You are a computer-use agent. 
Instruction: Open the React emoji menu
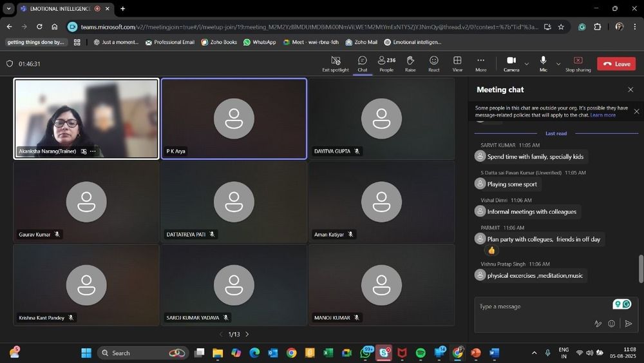(x=434, y=63)
